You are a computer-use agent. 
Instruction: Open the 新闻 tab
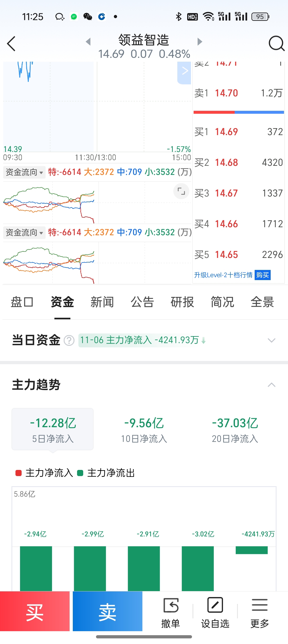pyautogui.click(x=102, y=302)
